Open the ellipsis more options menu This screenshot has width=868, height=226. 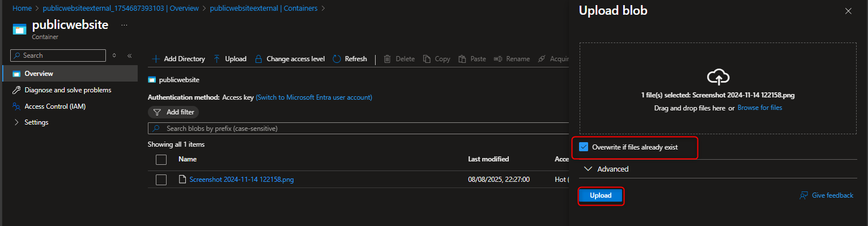pos(124,25)
